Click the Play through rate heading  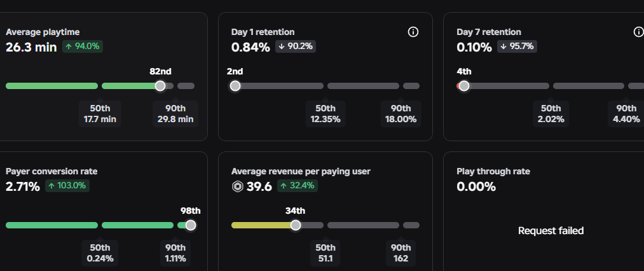(493, 172)
